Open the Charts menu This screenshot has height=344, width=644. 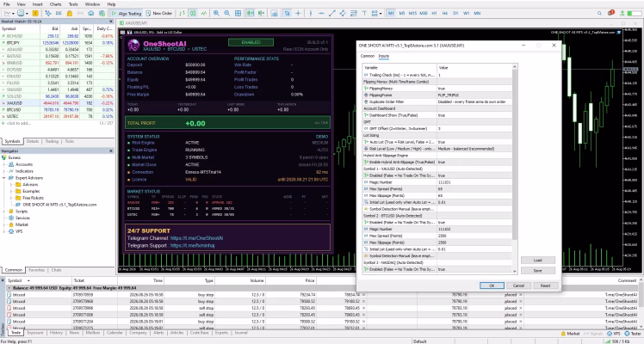pyautogui.click(x=55, y=4)
